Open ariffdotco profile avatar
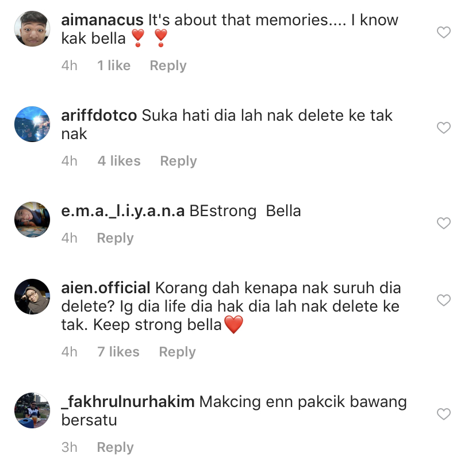Image resolution: width=476 pixels, height=472 pixels. (x=32, y=124)
